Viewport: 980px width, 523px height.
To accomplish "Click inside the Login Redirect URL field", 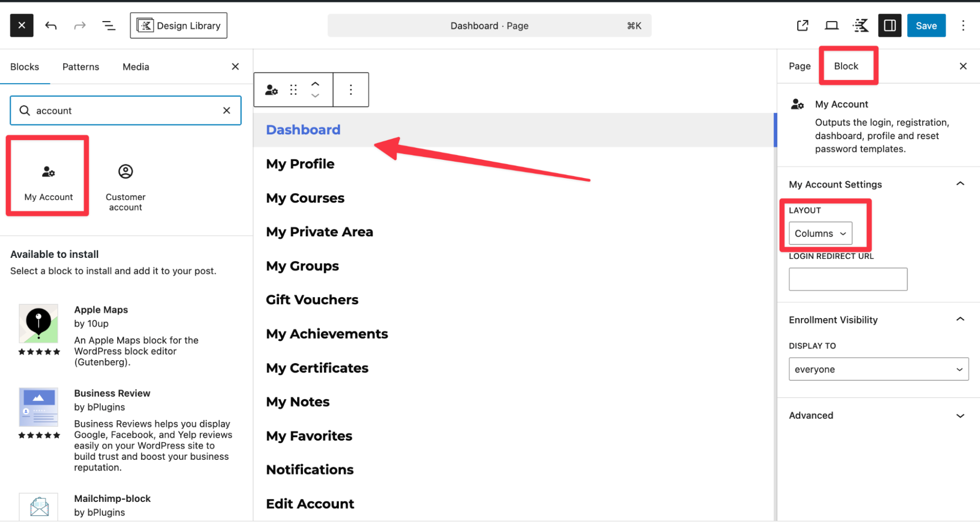I will 848,279.
